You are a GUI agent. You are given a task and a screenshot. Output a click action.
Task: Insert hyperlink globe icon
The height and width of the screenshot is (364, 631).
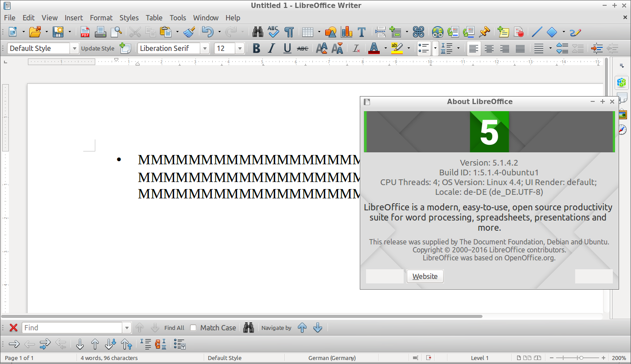tap(438, 32)
